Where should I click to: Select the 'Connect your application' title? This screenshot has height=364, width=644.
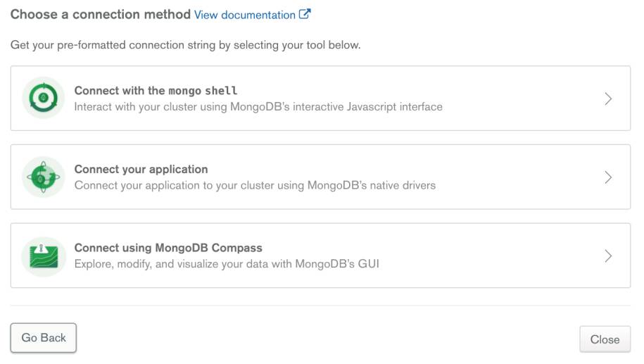pos(141,169)
